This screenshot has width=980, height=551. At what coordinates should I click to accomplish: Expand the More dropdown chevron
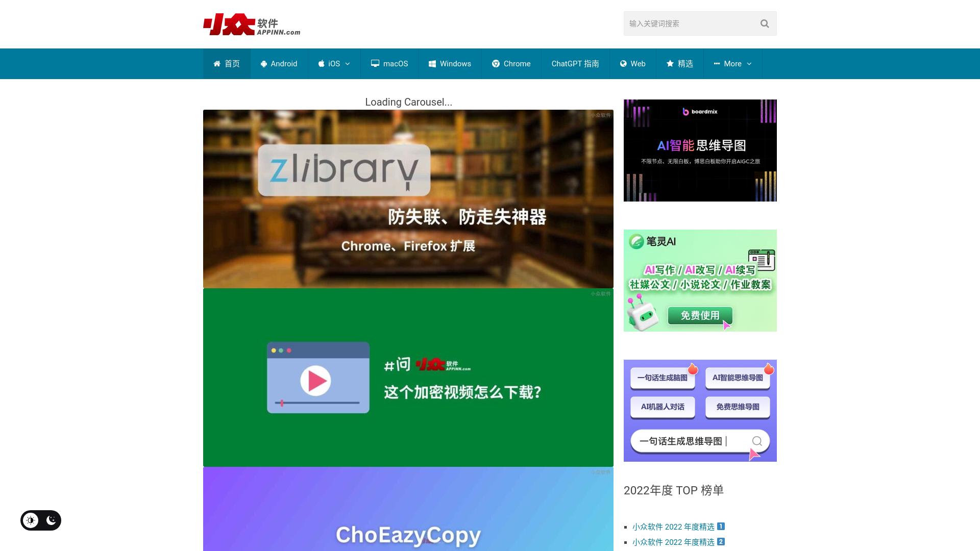pyautogui.click(x=749, y=64)
